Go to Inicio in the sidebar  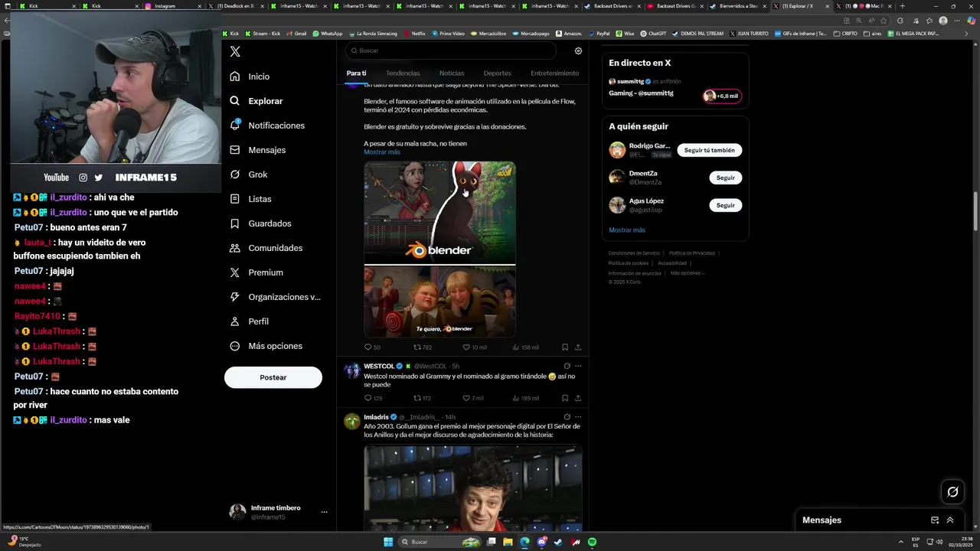[250, 77]
